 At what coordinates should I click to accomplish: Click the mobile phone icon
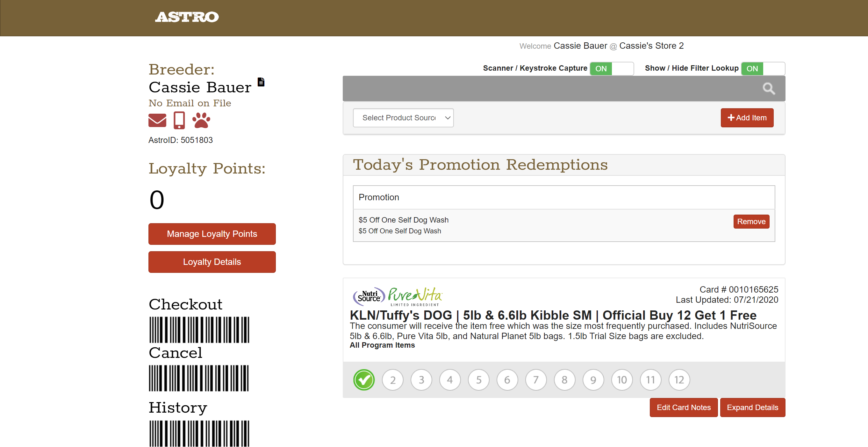click(x=179, y=120)
